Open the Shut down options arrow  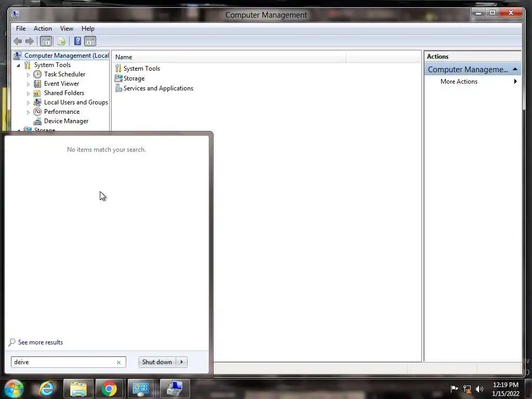(x=181, y=362)
